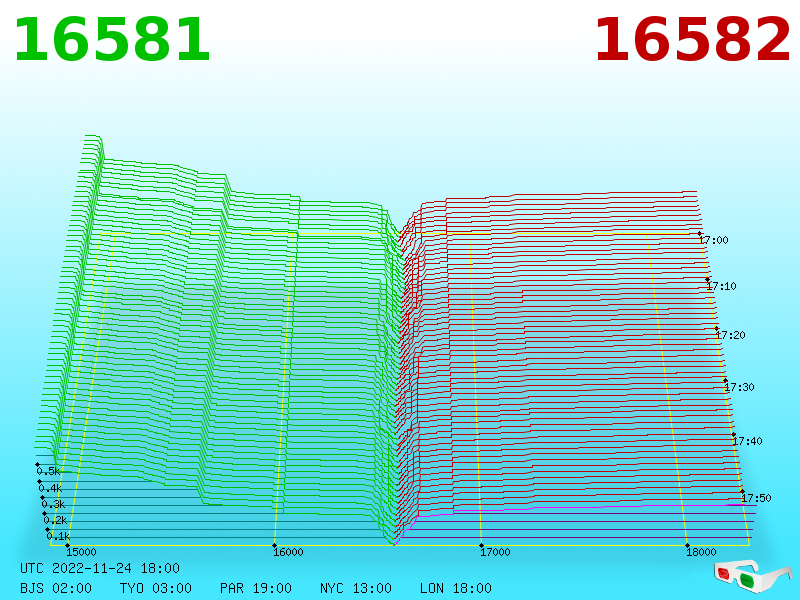
Task: Select the 17:40 time axis label
Action: (x=747, y=441)
